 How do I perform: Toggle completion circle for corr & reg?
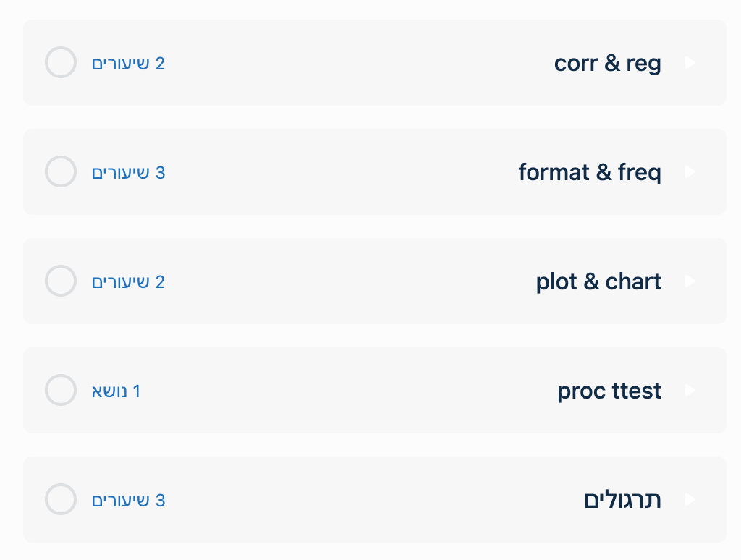point(61,62)
